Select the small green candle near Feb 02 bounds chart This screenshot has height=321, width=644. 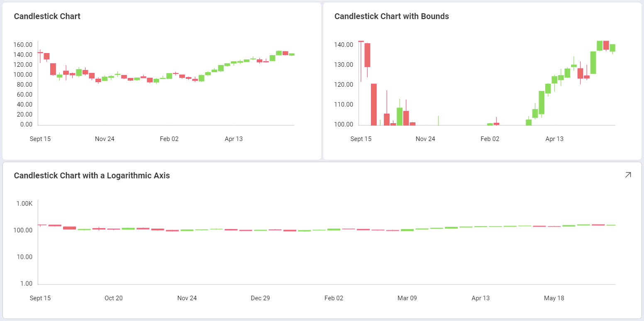[x=490, y=123]
